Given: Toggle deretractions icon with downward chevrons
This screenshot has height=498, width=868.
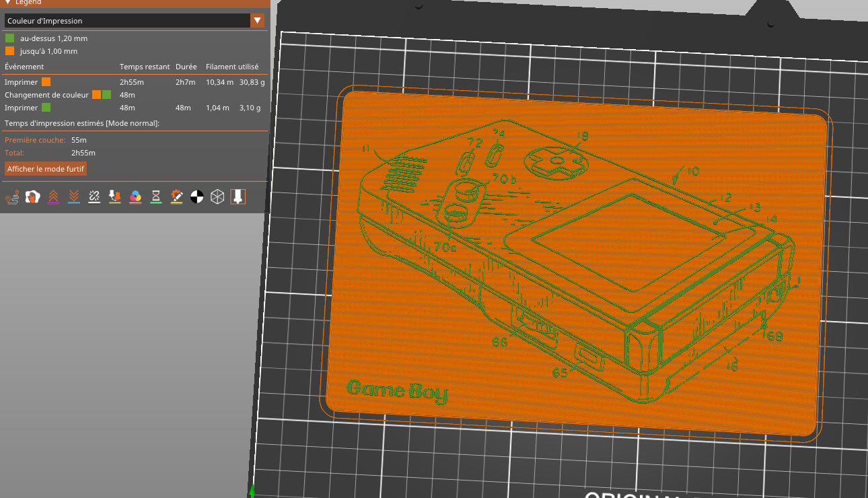Looking at the screenshot, I should (74, 197).
